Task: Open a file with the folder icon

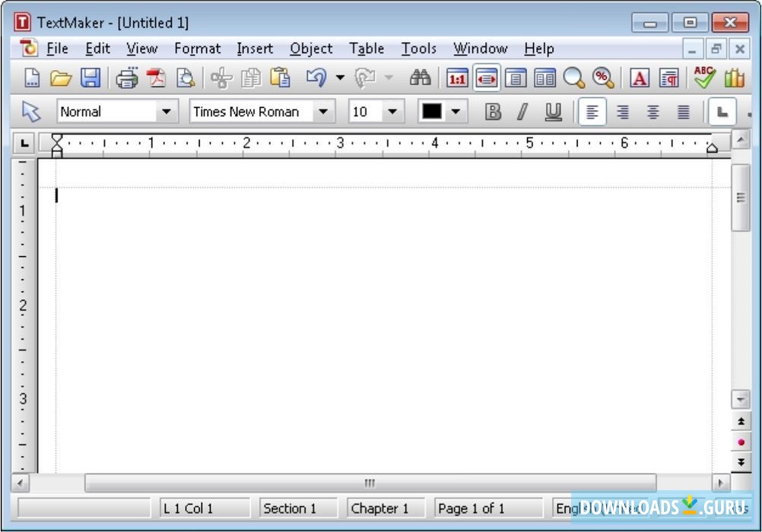Action: (62, 78)
